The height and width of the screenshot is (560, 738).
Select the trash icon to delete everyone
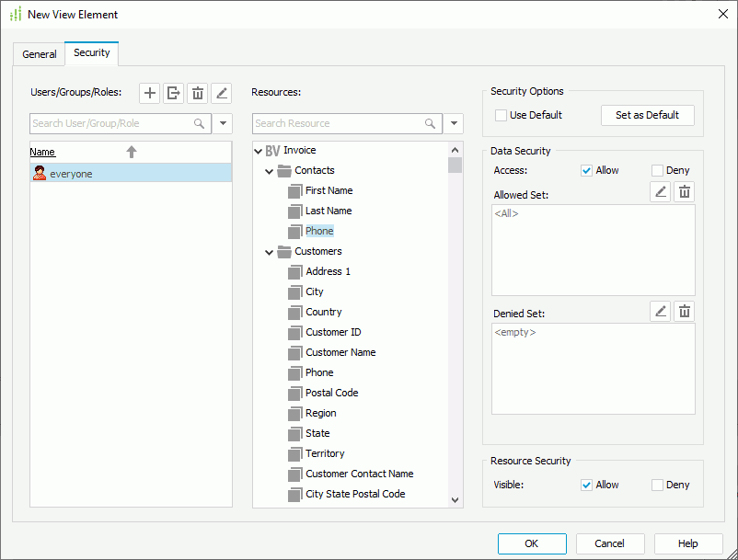coord(197,93)
